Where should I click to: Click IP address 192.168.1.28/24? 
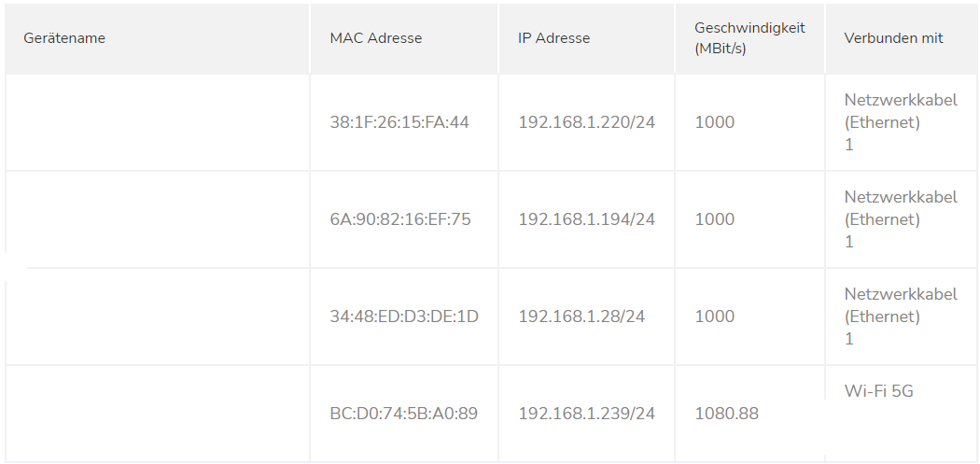pos(581,316)
